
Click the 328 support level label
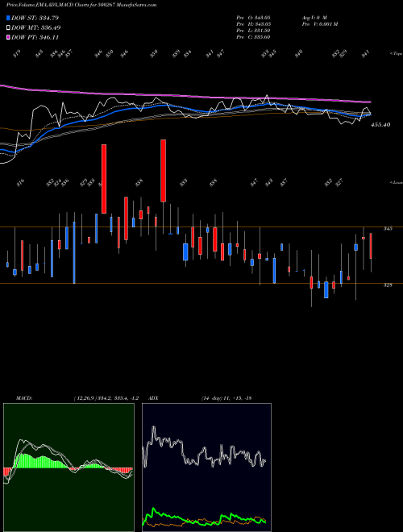pos(388,285)
